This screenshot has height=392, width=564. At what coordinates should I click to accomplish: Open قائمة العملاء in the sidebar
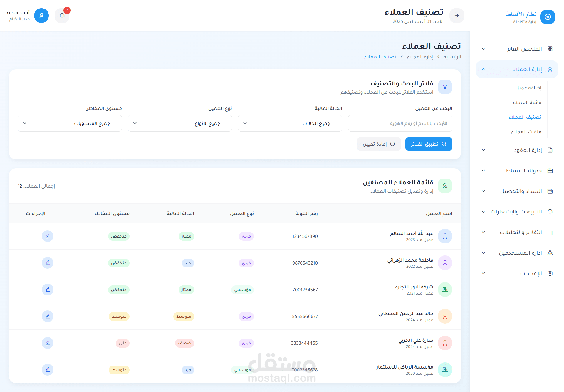pos(527,102)
